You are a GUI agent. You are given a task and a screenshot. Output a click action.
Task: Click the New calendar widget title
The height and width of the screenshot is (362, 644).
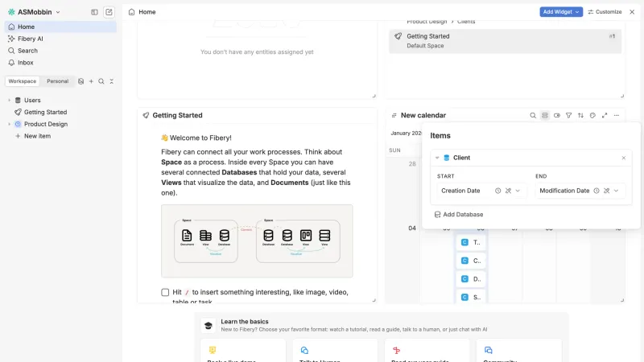click(423, 115)
